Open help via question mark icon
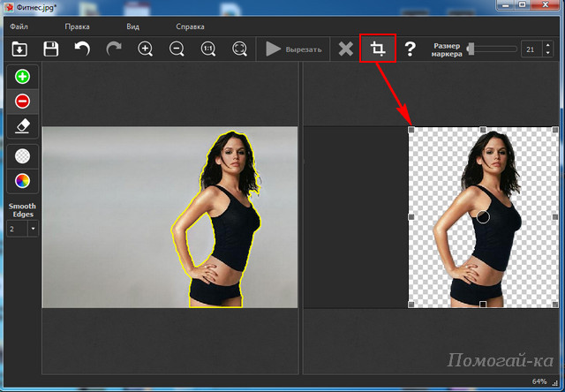565x392 pixels. click(x=410, y=49)
